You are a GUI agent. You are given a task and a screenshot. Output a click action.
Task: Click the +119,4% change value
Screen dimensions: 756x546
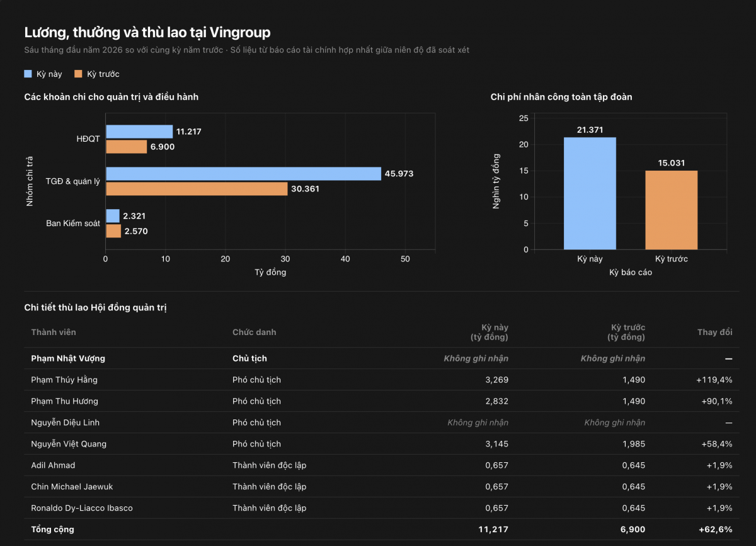click(x=714, y=380)
